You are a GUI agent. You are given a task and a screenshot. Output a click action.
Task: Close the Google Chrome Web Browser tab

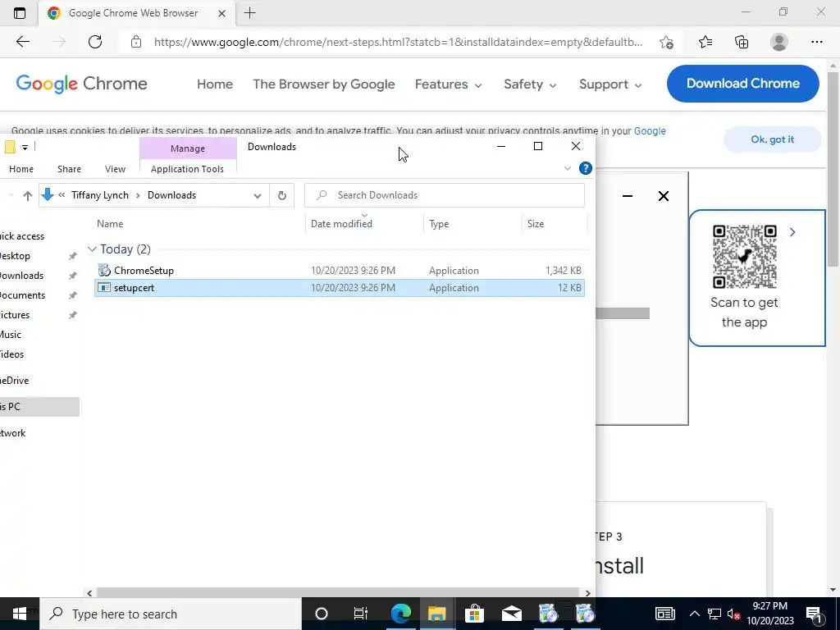(221, 13)
